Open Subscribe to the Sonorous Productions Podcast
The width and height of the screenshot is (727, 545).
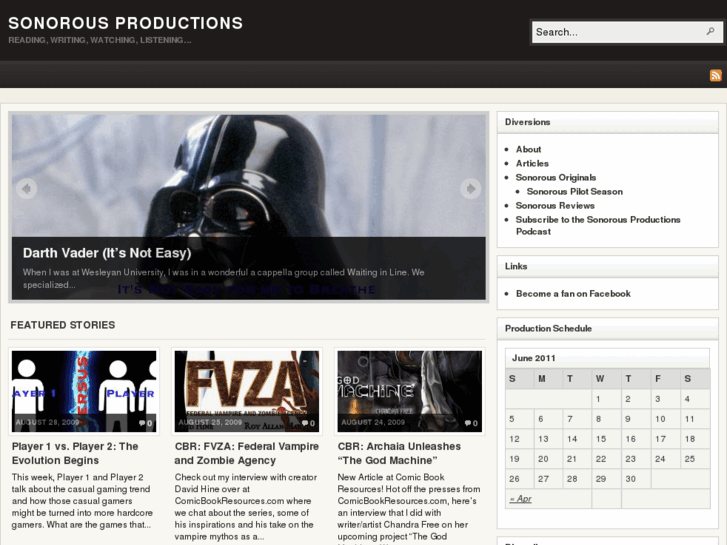[x=598, y=225]
